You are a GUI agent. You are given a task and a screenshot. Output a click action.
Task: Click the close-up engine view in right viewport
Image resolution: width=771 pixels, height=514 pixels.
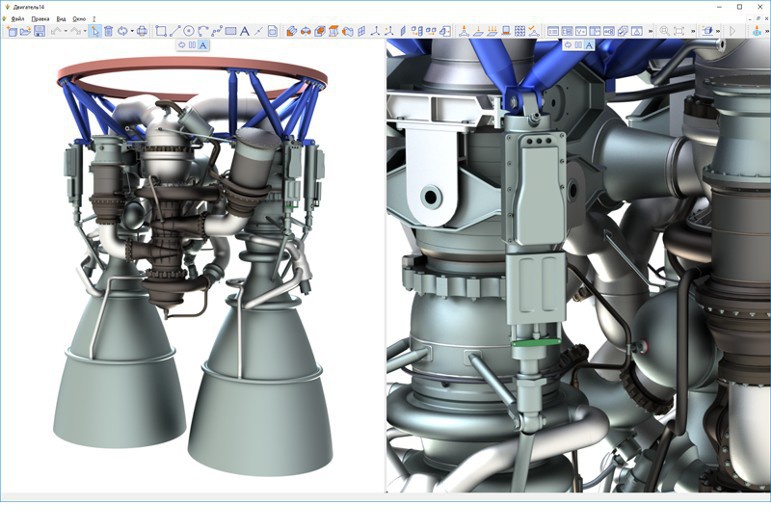click(577, 270)
